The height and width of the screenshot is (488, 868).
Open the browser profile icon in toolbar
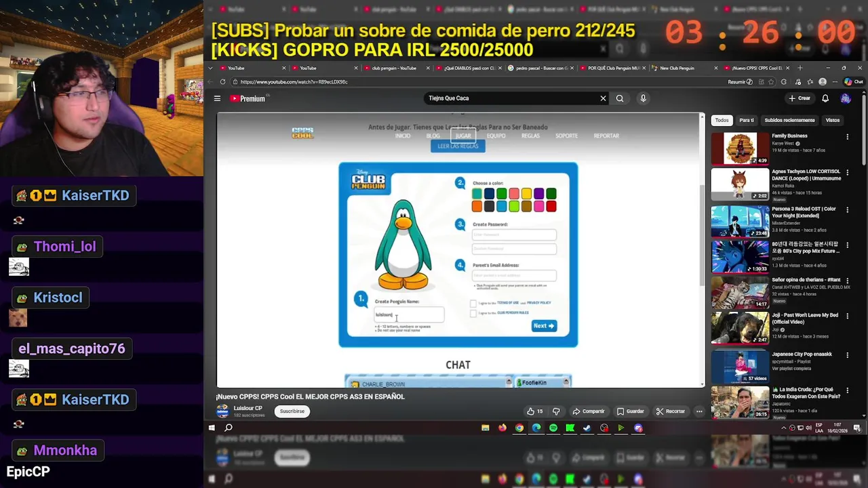(x=823, y=82)
